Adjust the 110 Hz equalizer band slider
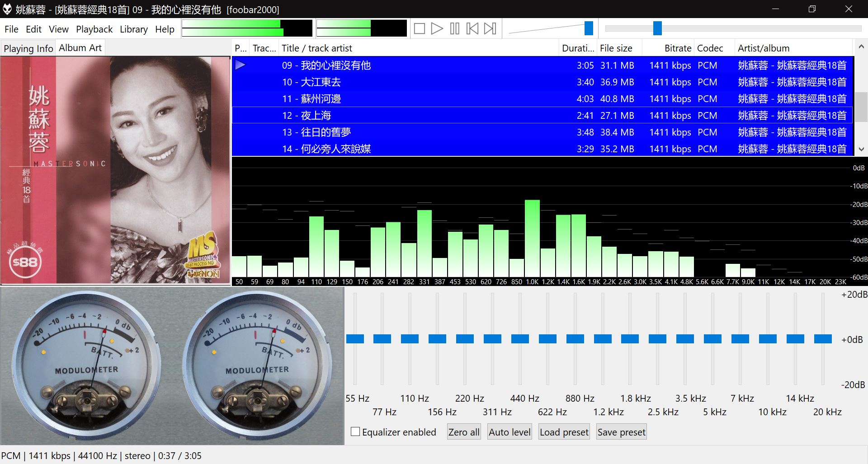This screenshot has height=464, width=868. 410,339
